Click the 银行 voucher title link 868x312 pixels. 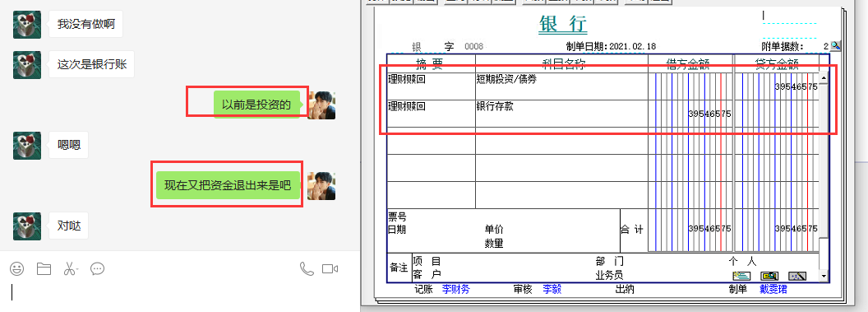coord(563,25)
